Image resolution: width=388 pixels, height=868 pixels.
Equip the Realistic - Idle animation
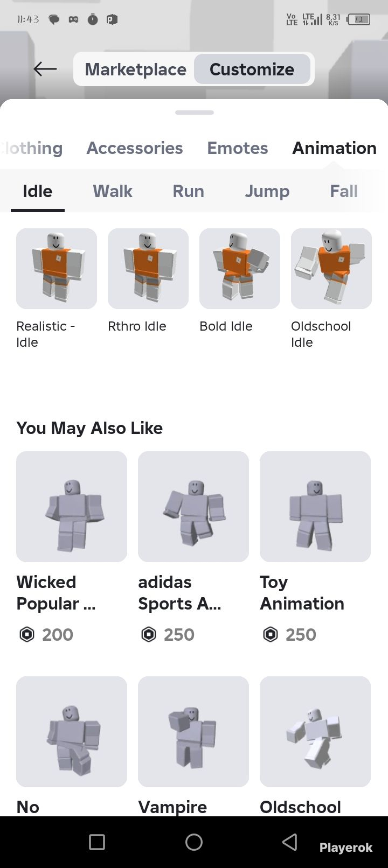click(57, 269)
